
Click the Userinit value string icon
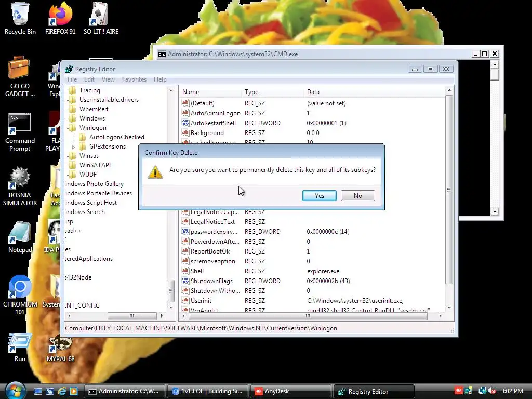pyautogui.click(x=185, y=300)
